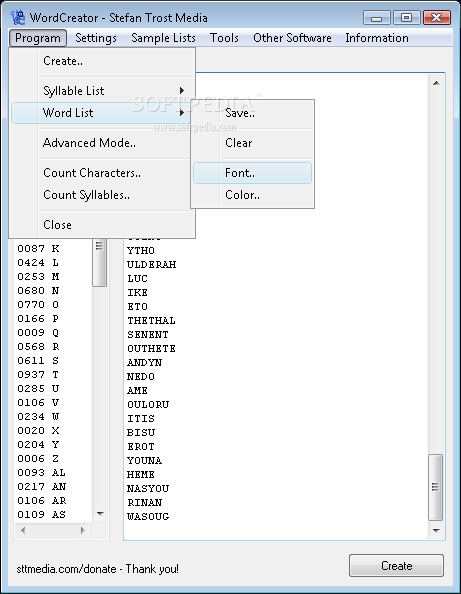This screenshot has height=594, width=461.
Task: Click syllable list scroll down arrow
Action: (x=100, y=514)
